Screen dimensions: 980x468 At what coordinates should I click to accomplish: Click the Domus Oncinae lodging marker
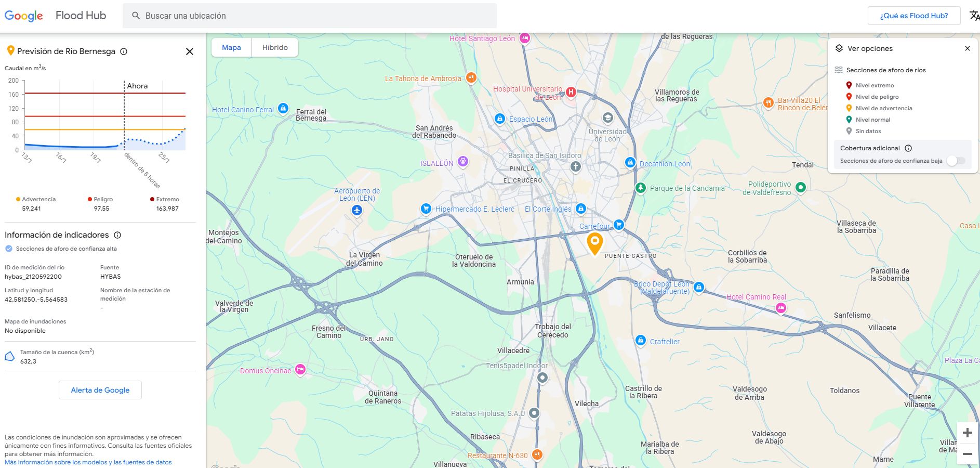point(300,370)
